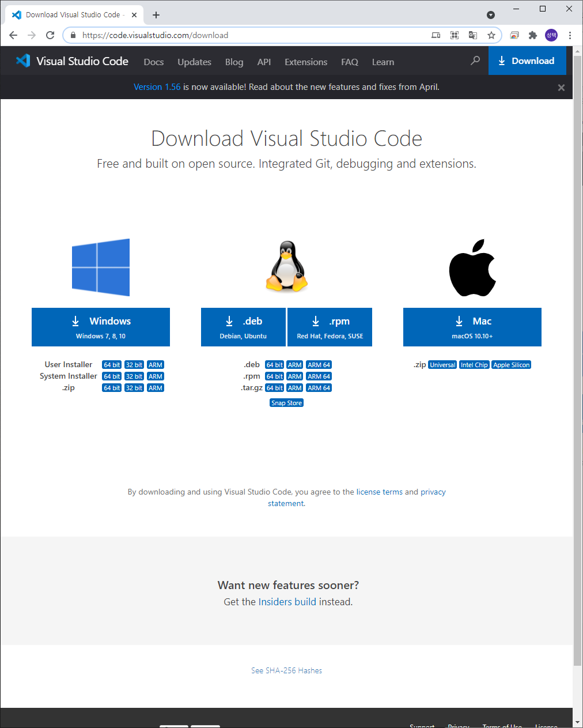Open the Chrome three-dot menu
Screen dimensions: 583x728
(570, 35)
